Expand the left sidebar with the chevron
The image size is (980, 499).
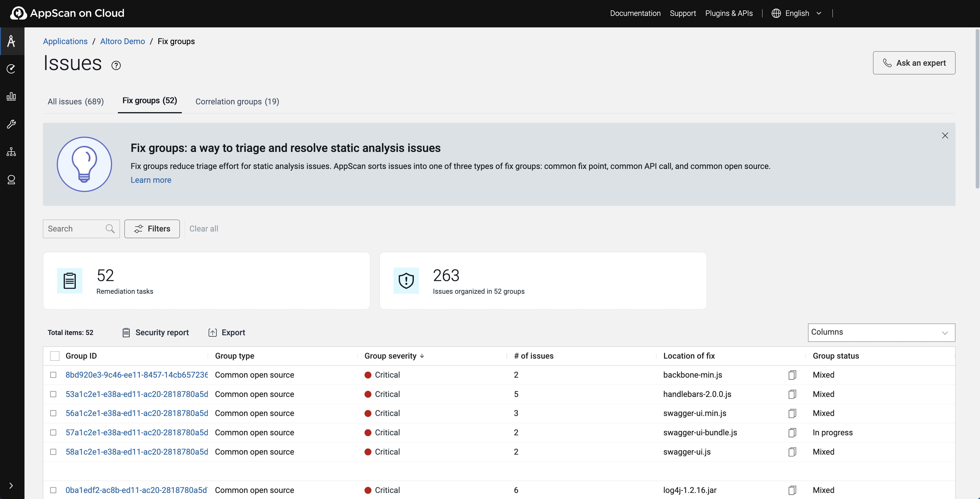12,486
